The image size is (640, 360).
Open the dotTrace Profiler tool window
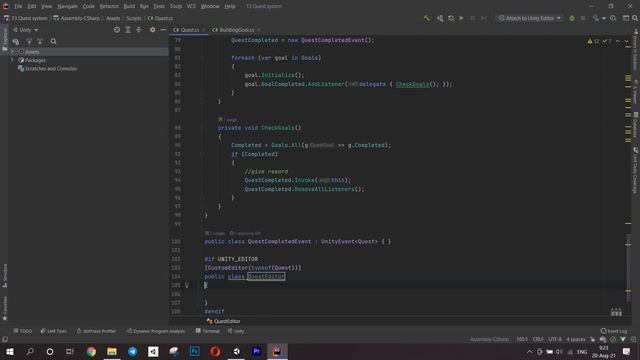pyautogui.click(x=96, y=331)
